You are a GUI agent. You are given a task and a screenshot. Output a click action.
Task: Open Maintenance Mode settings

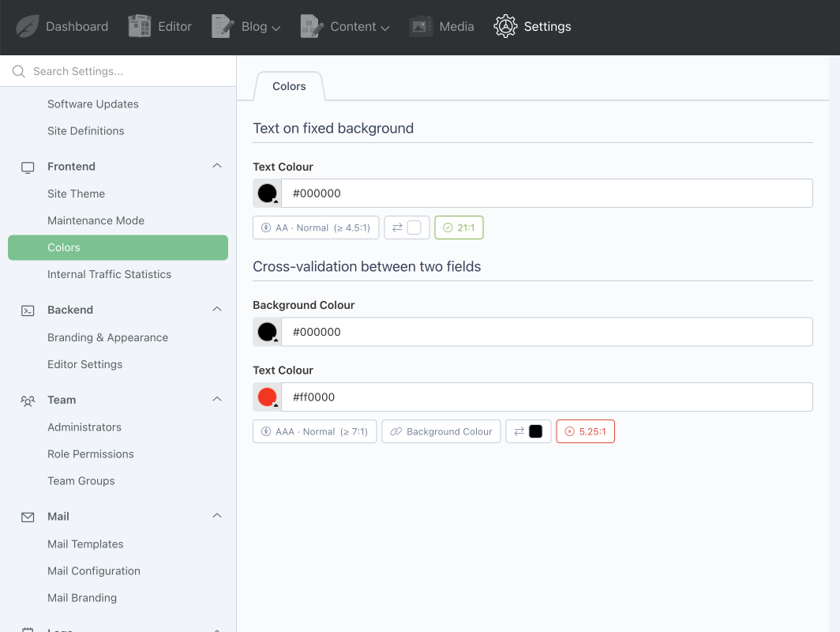click(96, 220)
